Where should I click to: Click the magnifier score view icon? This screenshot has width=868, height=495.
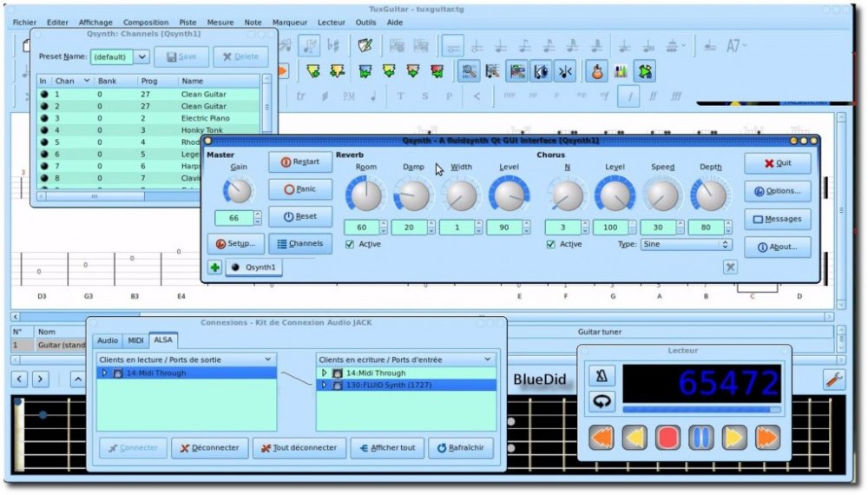click(469, 71)
